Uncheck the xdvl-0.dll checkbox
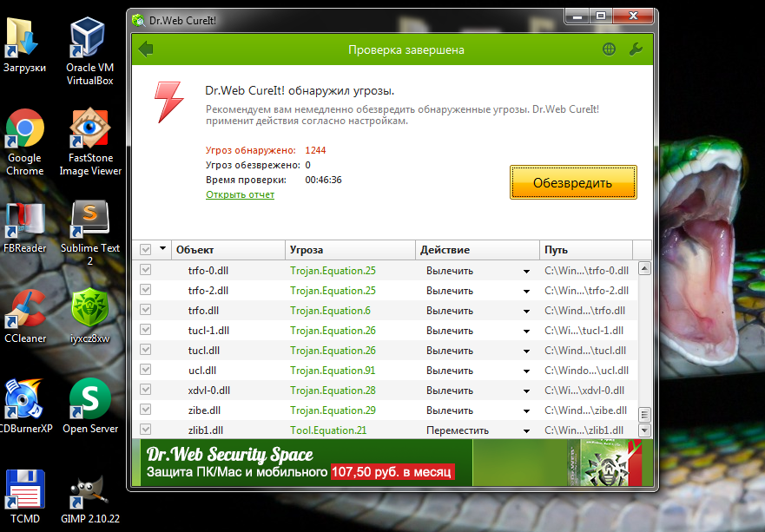 (x=145, y=390)
